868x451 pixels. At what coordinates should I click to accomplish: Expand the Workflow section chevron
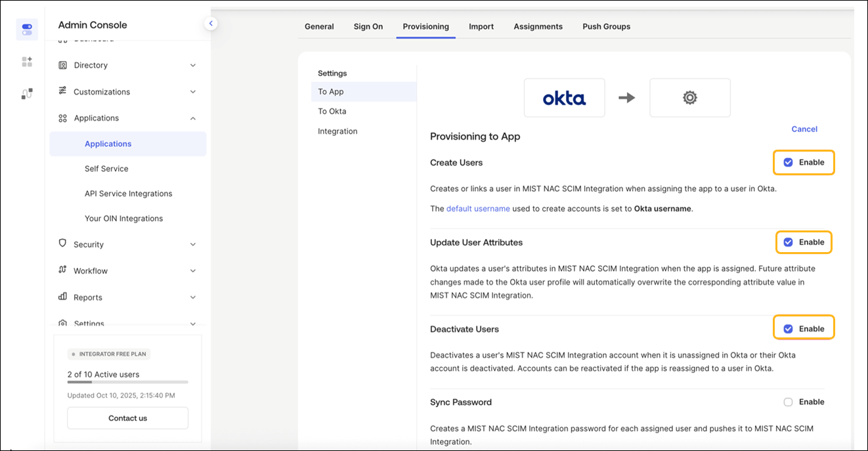coord(193,270)
